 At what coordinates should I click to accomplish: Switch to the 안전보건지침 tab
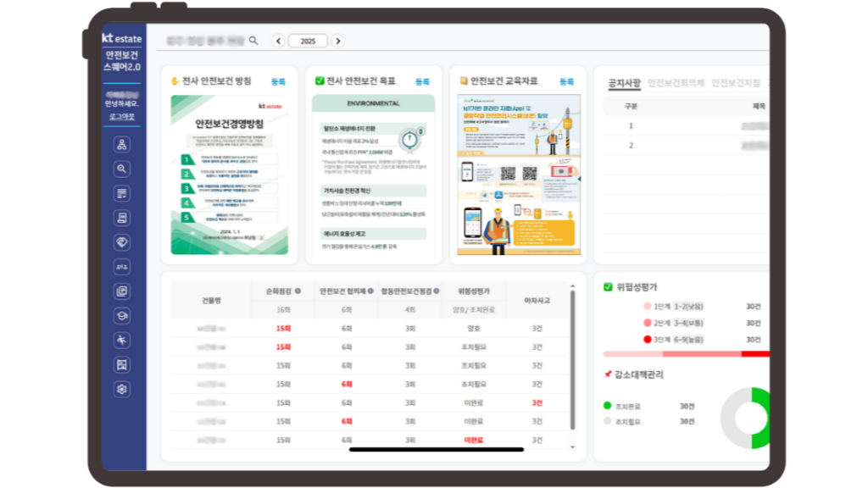(x=736, y=83)
